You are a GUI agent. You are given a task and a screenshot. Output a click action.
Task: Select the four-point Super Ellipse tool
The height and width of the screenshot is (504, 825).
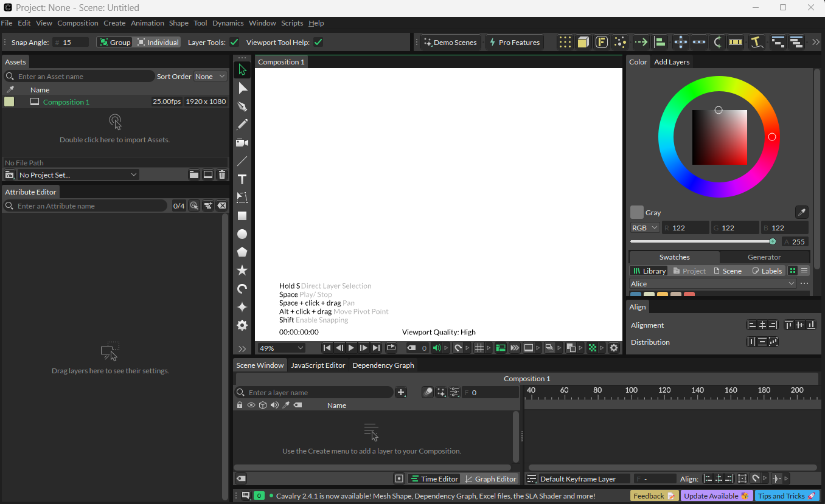pyautogui.click(x=242, y=307)
